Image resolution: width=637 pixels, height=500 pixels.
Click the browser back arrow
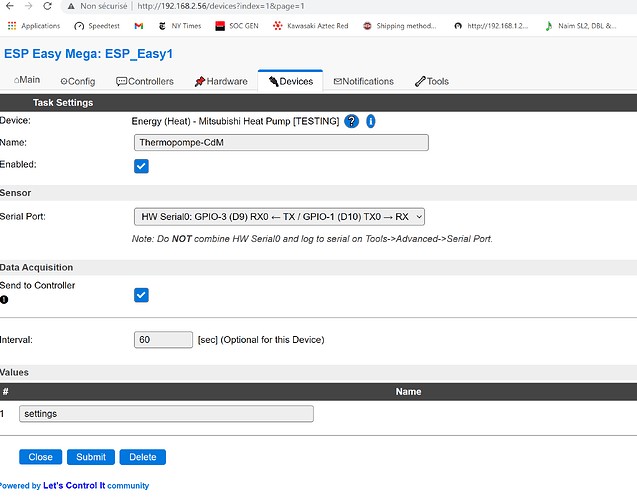pyautogui.click(x=10, y=6)
